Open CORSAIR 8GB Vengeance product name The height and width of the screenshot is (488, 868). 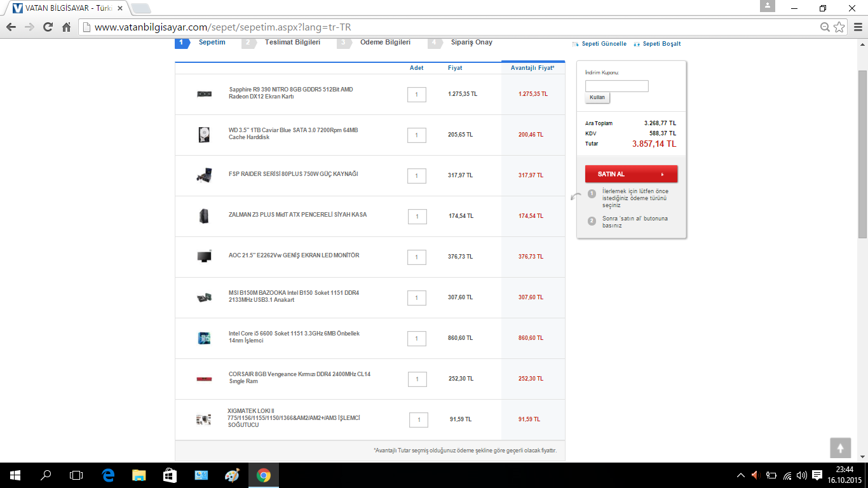click(299, 377)
